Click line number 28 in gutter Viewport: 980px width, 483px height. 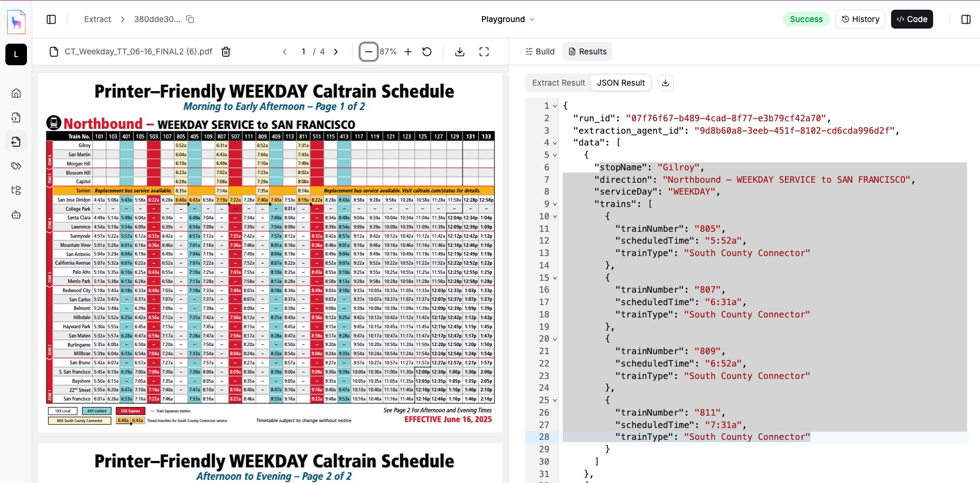(x=544, y=437)
